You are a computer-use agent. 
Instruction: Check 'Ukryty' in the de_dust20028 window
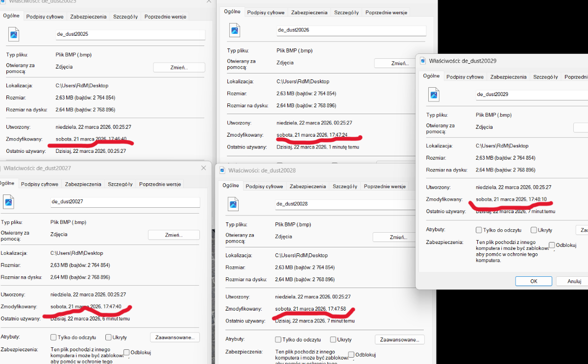333,340
